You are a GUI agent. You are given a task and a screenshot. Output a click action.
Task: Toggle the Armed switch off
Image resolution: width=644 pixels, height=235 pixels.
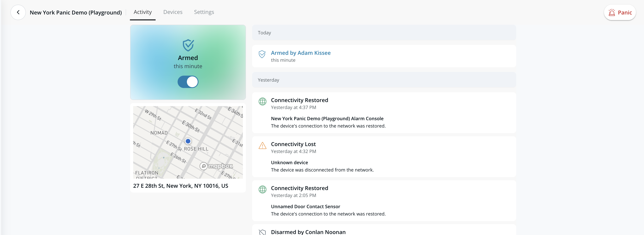[x=188, y=82]
